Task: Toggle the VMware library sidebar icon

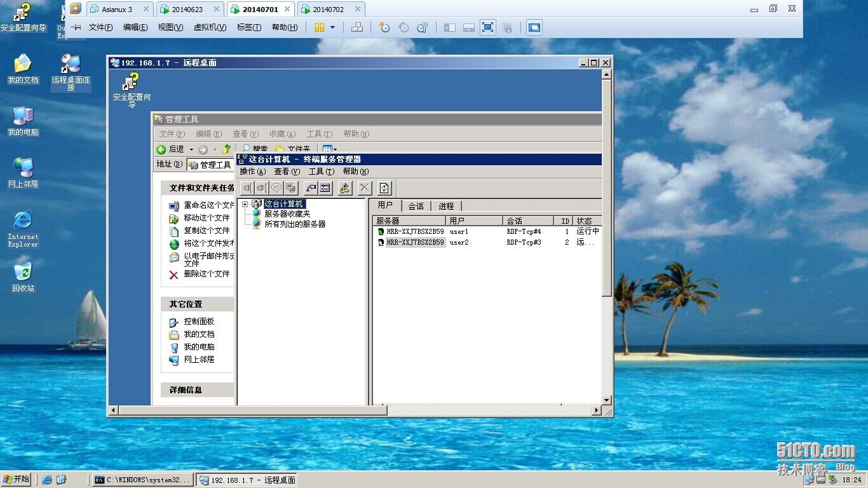Action: coord(450,27)
